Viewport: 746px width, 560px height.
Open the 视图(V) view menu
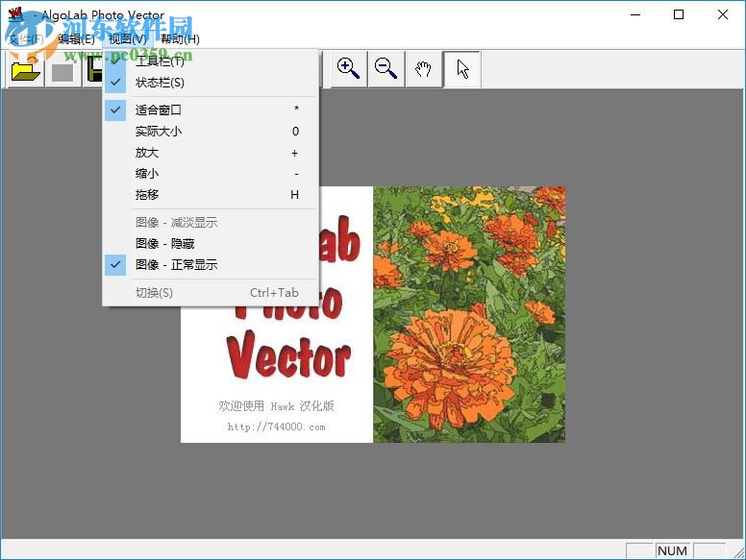[128, 39]
